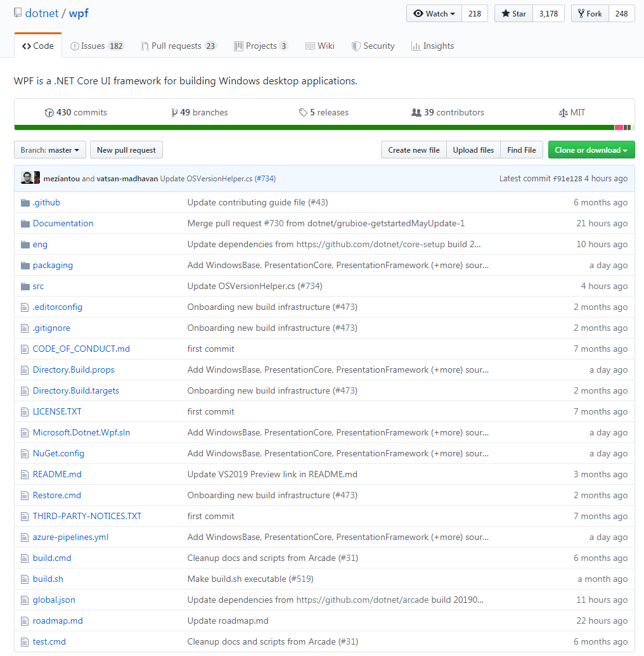Open the wpf repository name link
The height and width of the screenshot is (656, 644).
click(79, 13)
